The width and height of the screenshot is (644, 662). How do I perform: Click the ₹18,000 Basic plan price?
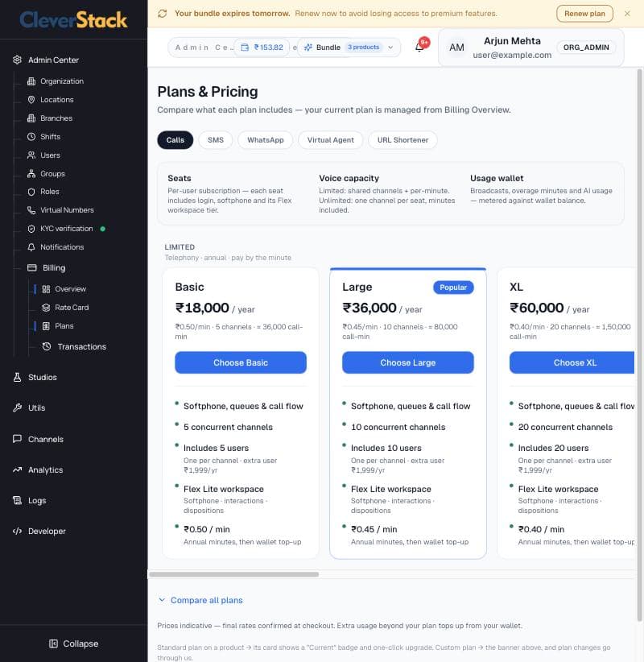click(x=202, y=308)
